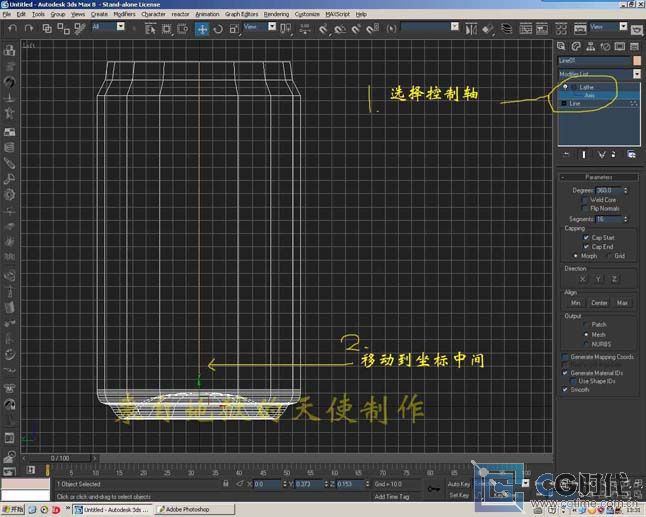The image size is (646, 517).
Task: Select the Move tool (highlighted cross)
Action: (x=202, y=29)
